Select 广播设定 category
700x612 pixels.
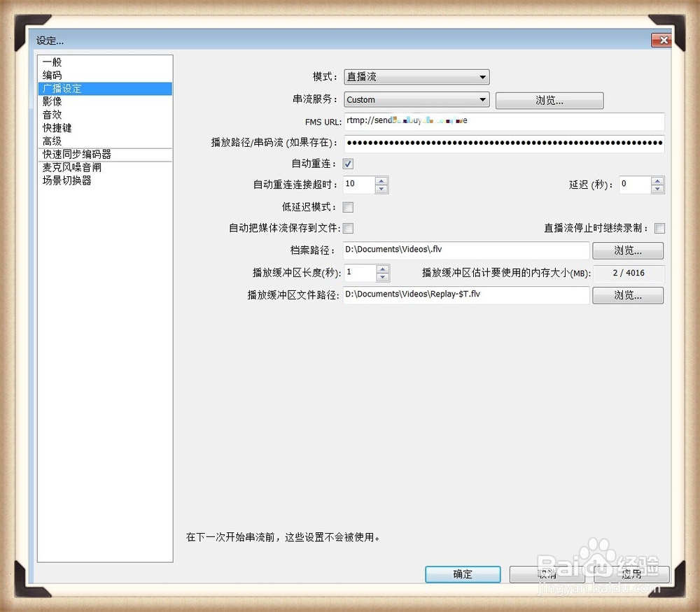[105, 88]
